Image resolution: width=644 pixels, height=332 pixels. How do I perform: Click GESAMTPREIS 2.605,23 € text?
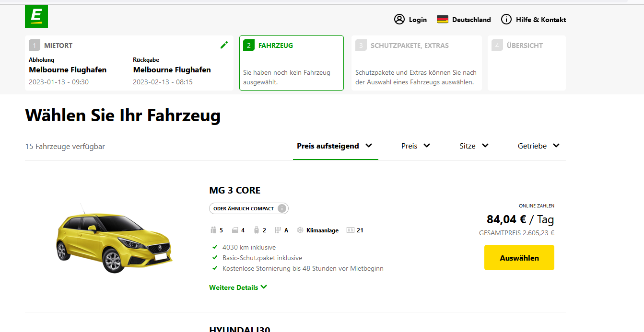click(516, 233)
